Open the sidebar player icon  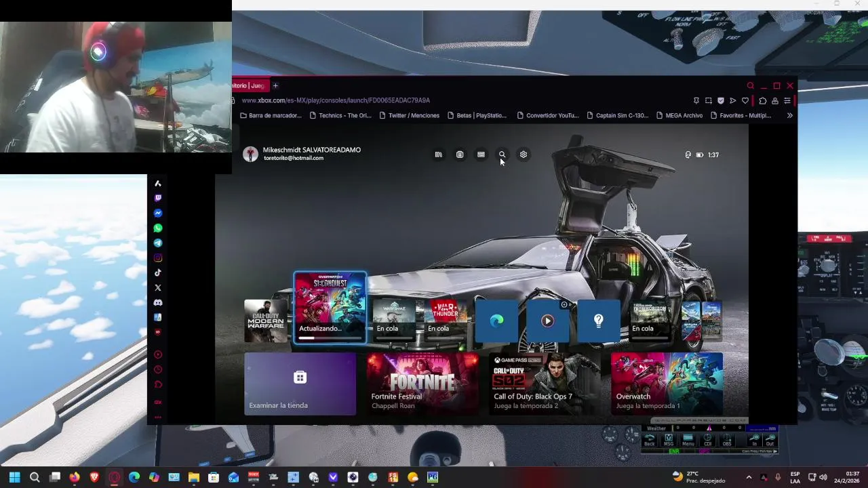click(x=158, y=354)
